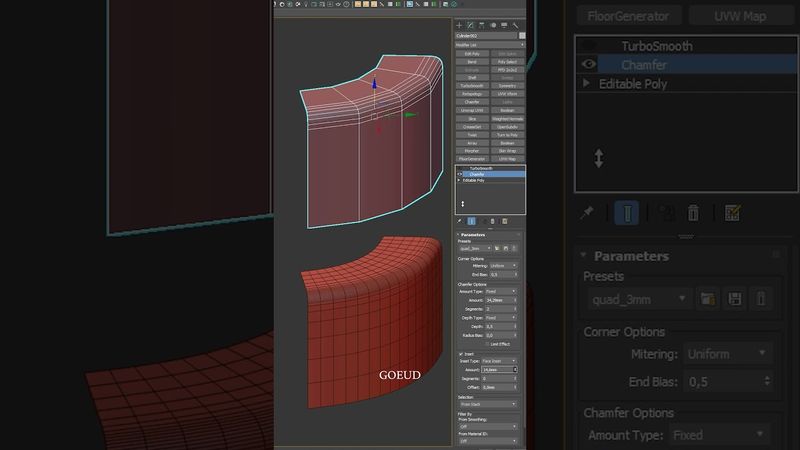The image size is (800, 450).
Task: Toggle the Insert checkbox
Action: (x=460, y=353)
